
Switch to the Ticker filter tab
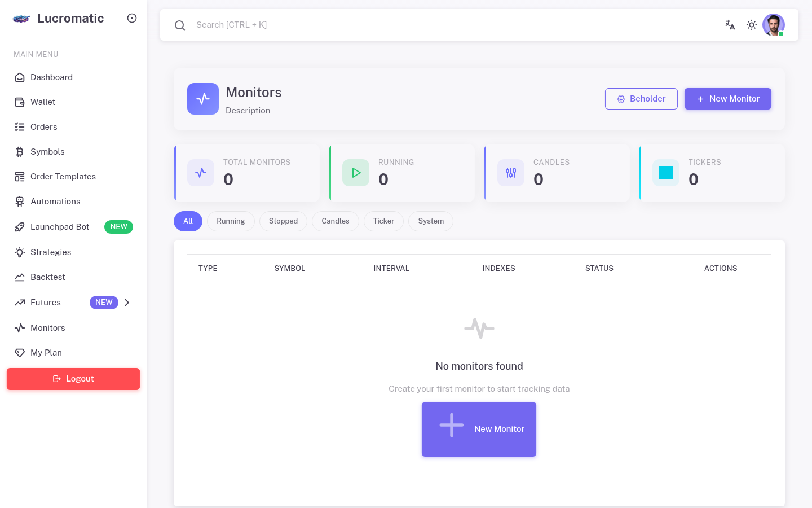(x=383, y=221)
